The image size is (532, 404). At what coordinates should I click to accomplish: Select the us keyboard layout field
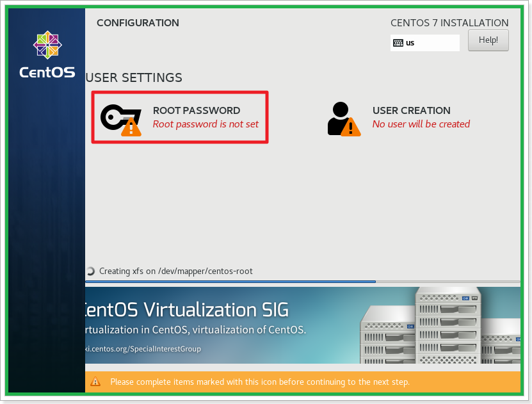tap(425, 43)
